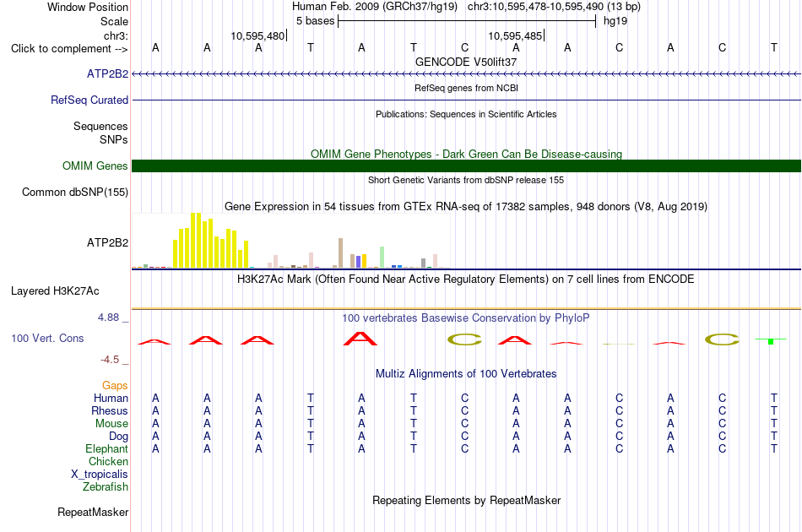This screenshot has height=532, width=802.
Task: Click the first olive C conservation logo letter
Action: pyautogui.click(x=464, y=339)
